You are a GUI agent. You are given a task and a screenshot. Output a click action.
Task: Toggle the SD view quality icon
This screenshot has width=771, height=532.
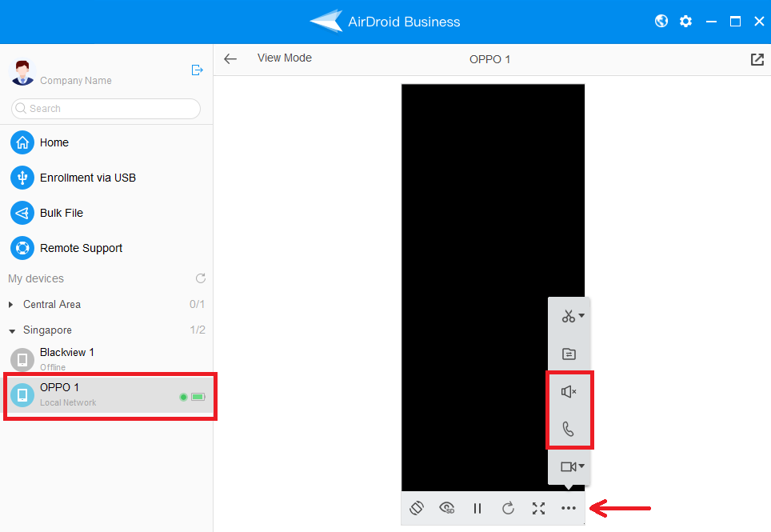pos(446,508)
